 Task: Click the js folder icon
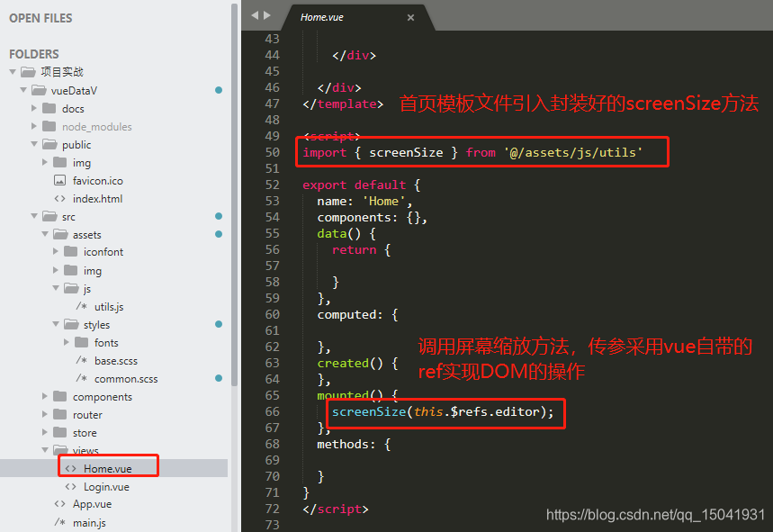click(x=71, y=288)
